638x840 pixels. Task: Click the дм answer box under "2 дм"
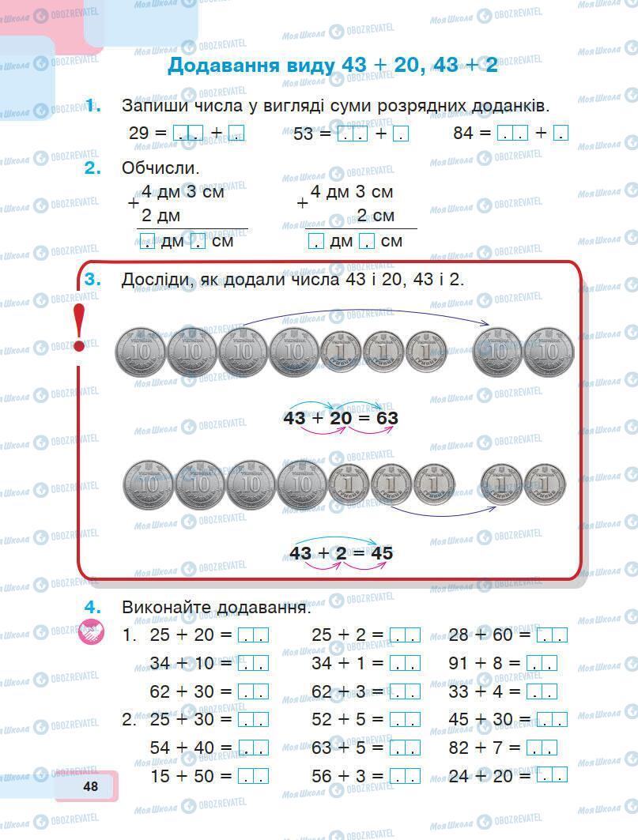(x=147, y=242)
